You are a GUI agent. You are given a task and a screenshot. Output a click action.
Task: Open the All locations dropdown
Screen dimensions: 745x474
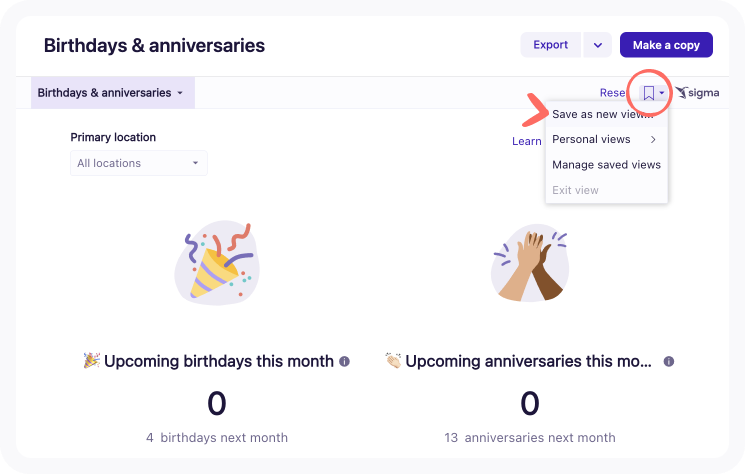138,163
